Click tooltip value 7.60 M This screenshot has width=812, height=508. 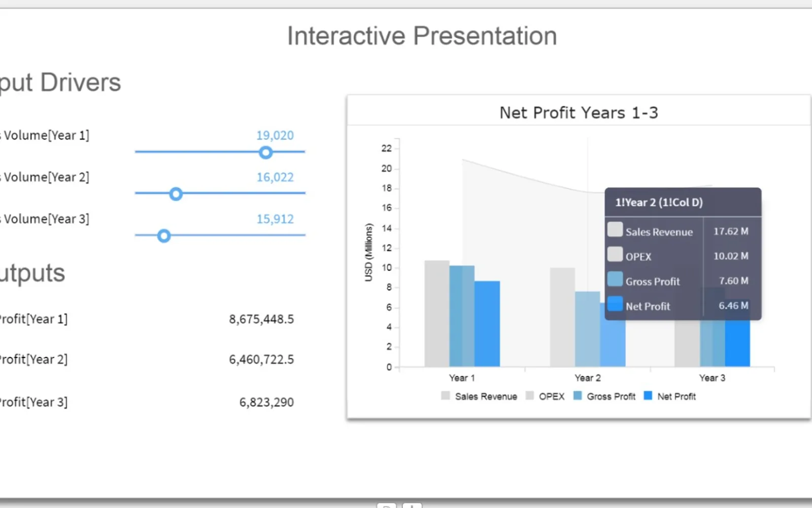[733, 281]
